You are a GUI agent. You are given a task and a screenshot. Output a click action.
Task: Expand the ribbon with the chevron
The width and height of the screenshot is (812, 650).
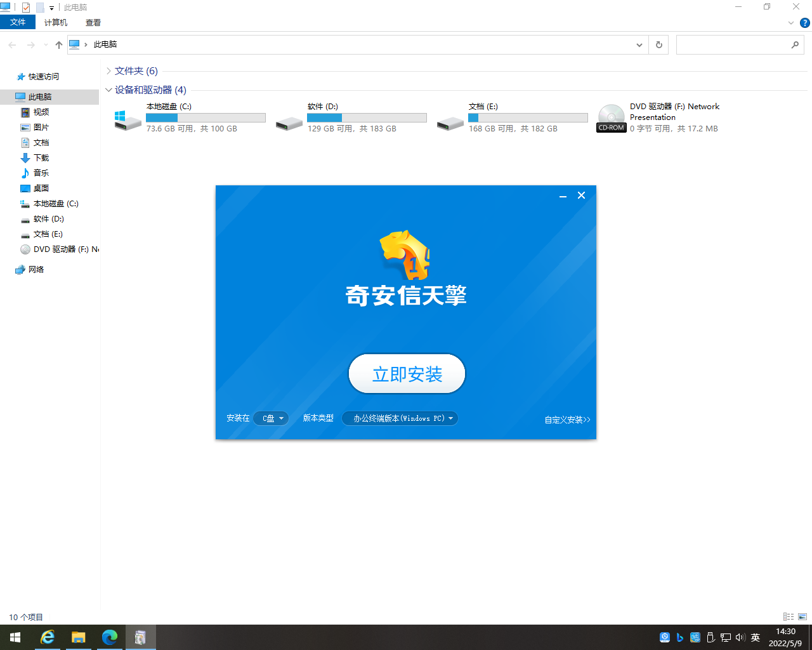(x=790, y=23)
